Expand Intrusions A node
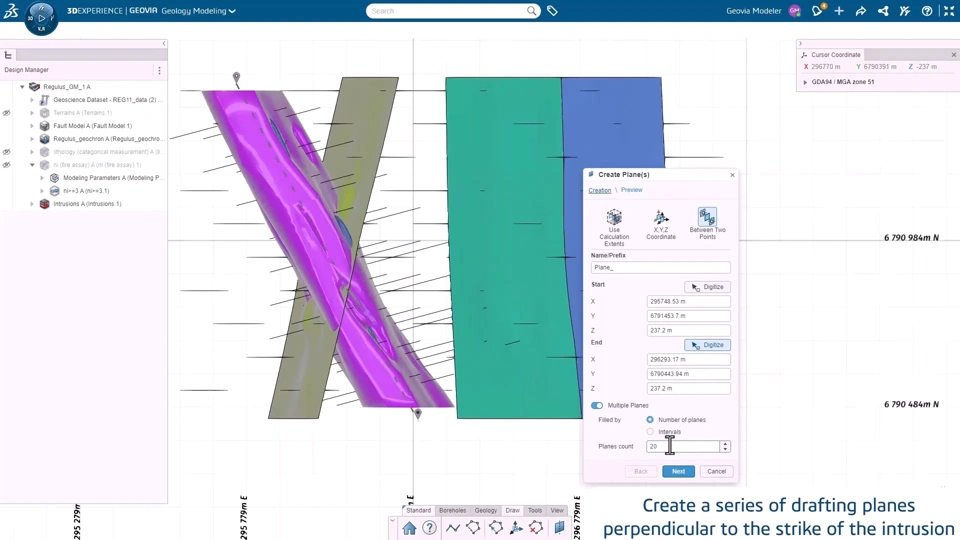Viewport: 960px width, 540px height. [x=32, y=204]
